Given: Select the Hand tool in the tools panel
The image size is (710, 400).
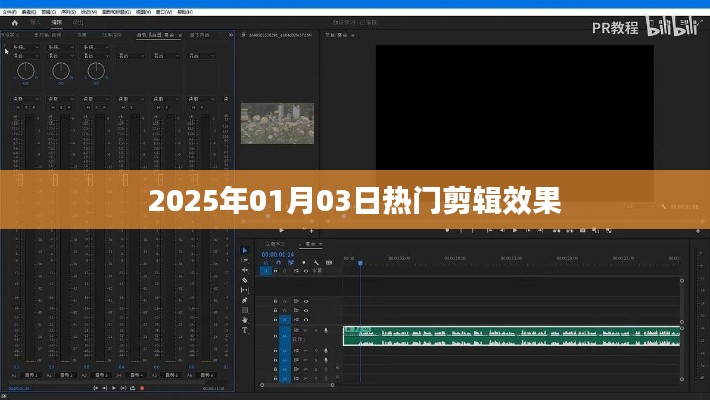Looking at the screenshot, I should point(245,321).
